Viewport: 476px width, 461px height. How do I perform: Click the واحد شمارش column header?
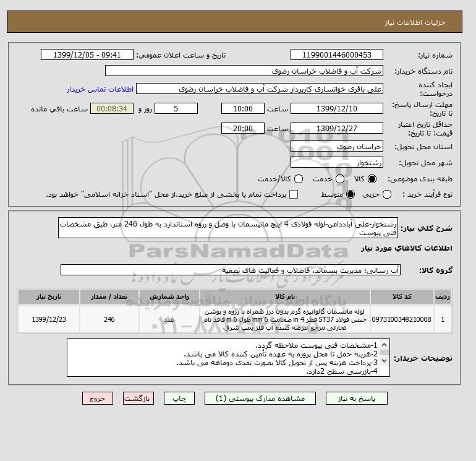pos(169,296)
